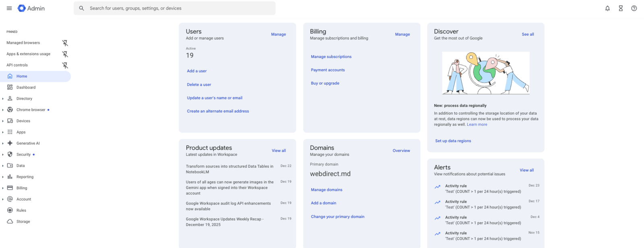644x248 pixels.
Task: Click the Nov 15 alert trend icon
Action: click(x=438, y=234)
